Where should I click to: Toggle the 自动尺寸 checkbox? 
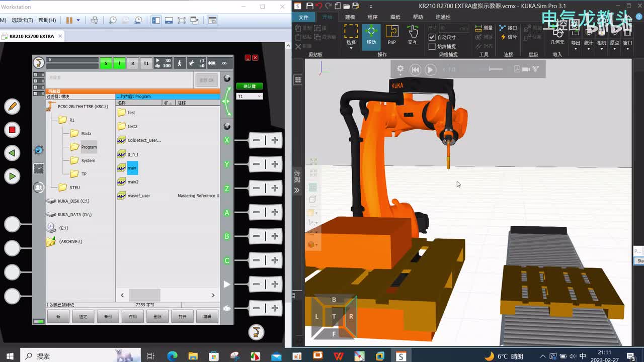(x=432, y=37)
